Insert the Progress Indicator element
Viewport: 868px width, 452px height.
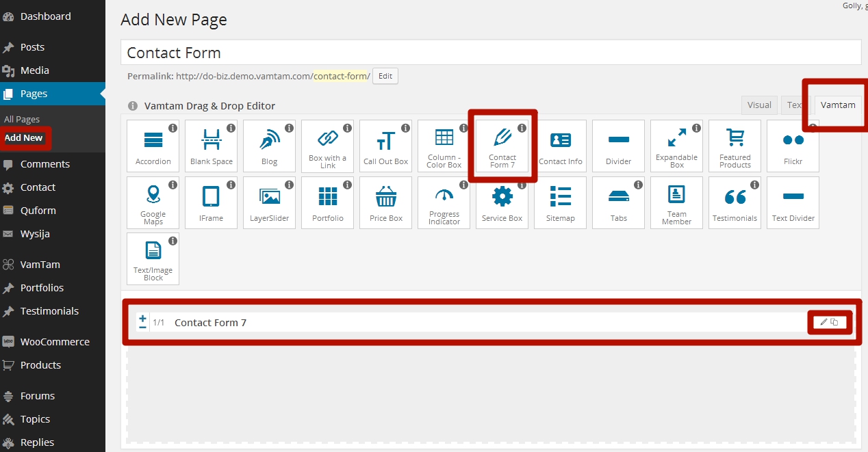tap(444, 202)
